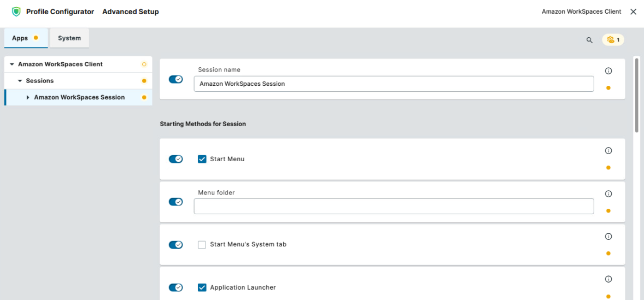
Task: Click the Starting Methods for Session heading
Action: 203,123
